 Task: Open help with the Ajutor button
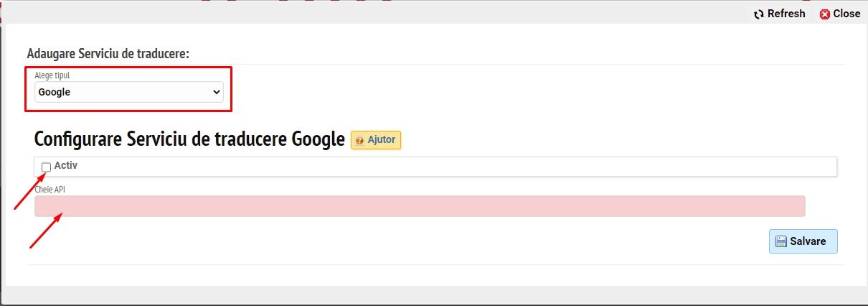pos(376,139)
